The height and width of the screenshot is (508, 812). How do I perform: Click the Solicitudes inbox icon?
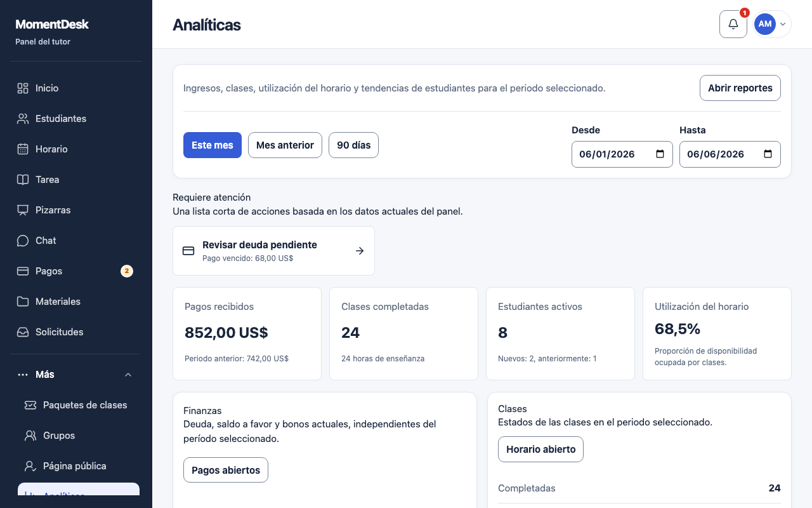[x=23, y=332]
